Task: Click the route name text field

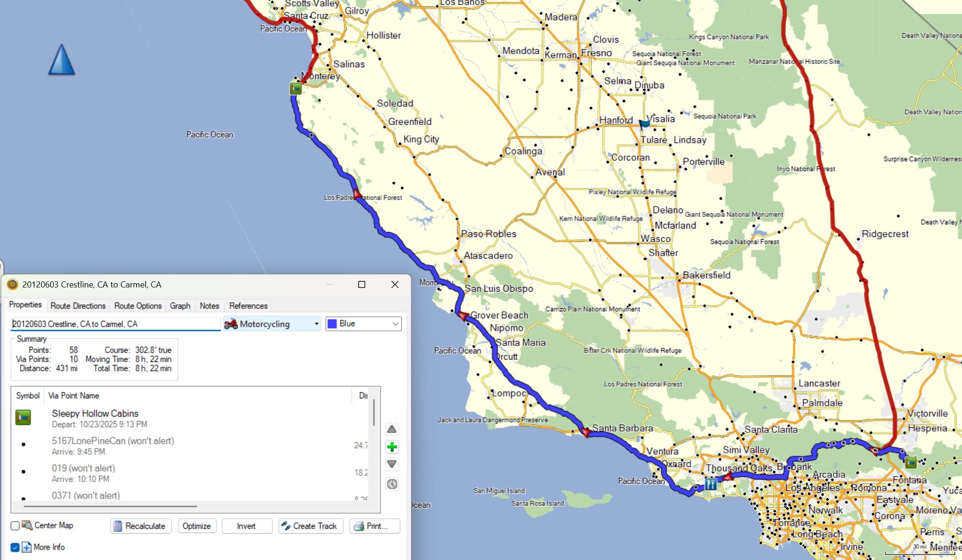Action: coord(115,324)
